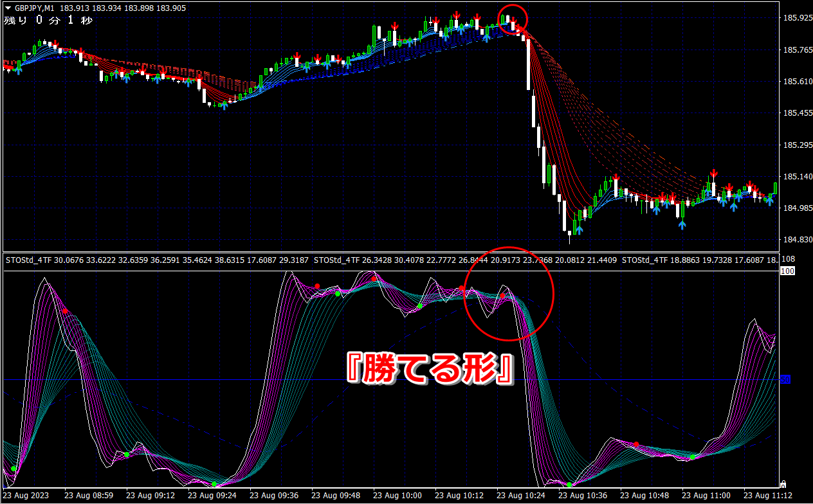Click the small marker icon at the bottom-right corner
The width and height of the screenshot is (813, 504).
pyautogui.click(x=783, y=483)
